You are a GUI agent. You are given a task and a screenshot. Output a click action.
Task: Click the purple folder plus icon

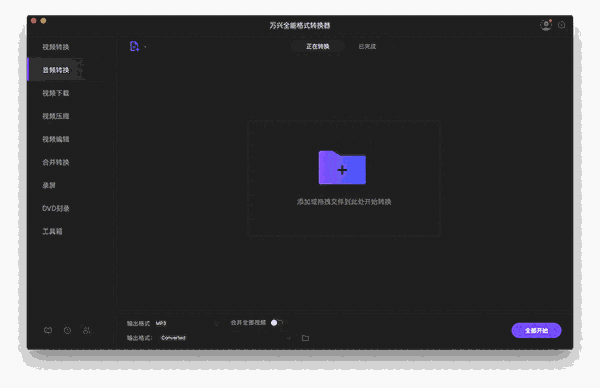click(x=342, y=168)
